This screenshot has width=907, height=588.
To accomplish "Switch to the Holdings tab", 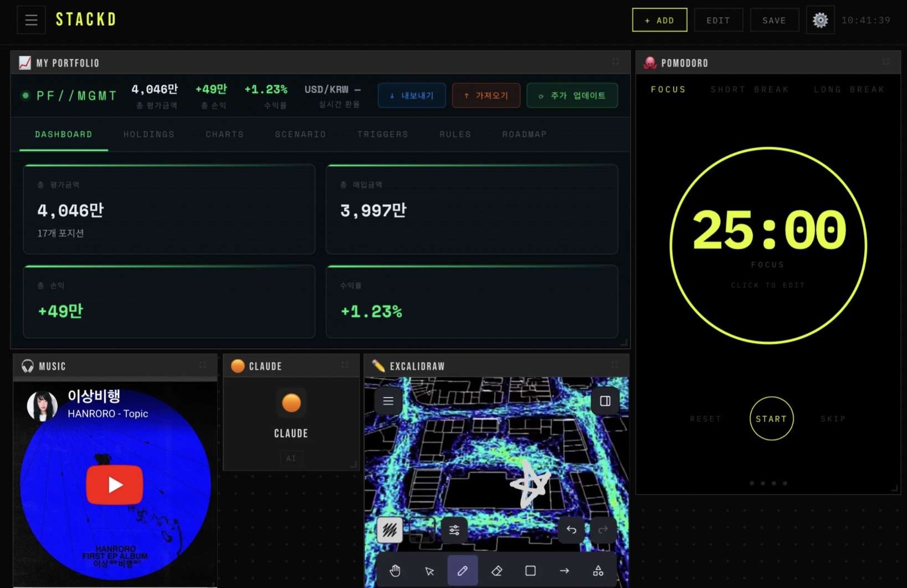I will (148, 135).
